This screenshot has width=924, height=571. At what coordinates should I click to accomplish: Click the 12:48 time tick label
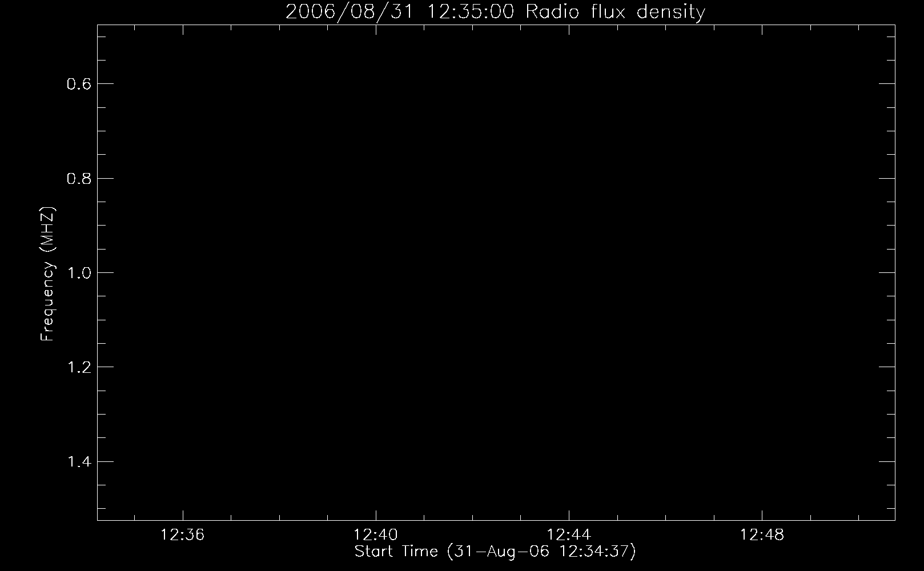pos(762,535)
